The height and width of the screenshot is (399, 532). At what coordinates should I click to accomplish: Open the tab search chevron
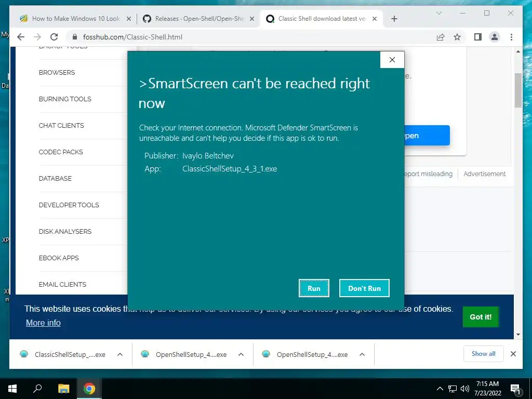(x=438, y=13)
